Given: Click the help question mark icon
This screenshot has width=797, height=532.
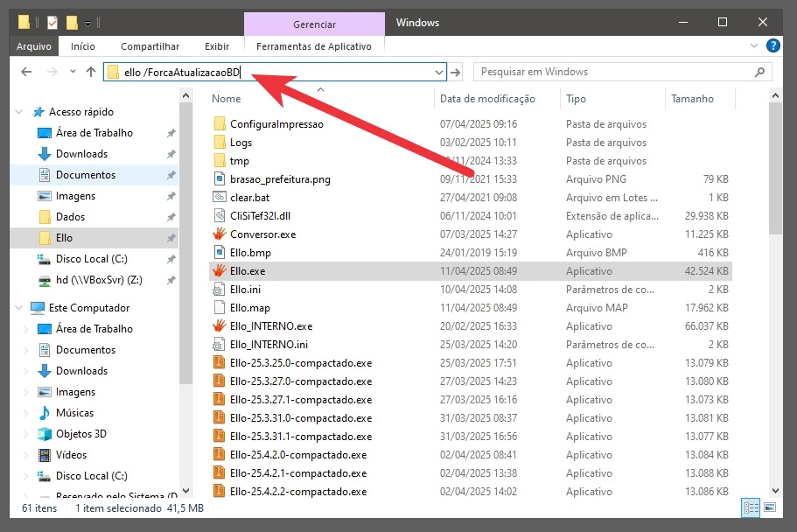Looking at the screenshot, I should click(x=773, y=45).
